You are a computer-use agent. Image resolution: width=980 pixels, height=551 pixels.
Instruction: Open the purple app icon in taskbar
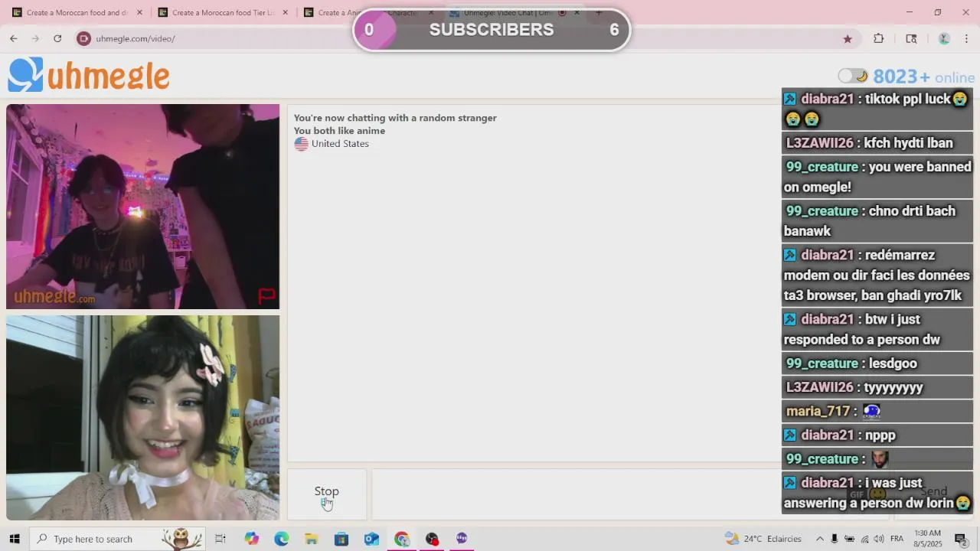point(462,539)
